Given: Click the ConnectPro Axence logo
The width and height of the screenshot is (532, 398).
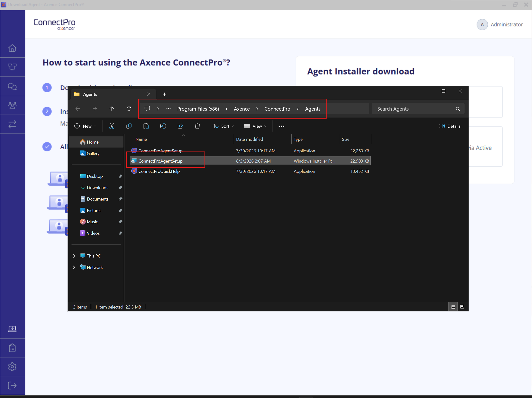Looking at the screenshot, I should (x=54, y=24).
